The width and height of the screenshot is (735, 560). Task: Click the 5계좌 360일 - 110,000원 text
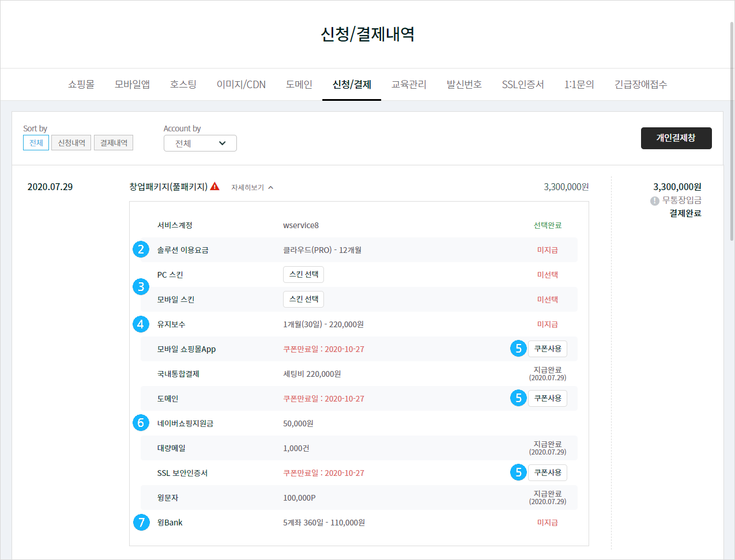click(324, 523)
